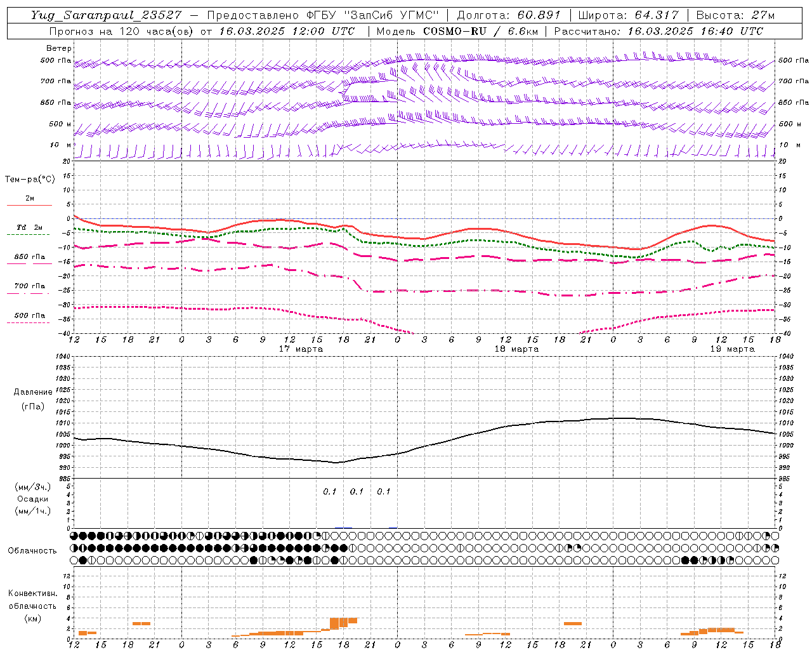Click the longitude value Долгота: 60.891
Screen dimensions: 812x650
[x=509, y=15]
